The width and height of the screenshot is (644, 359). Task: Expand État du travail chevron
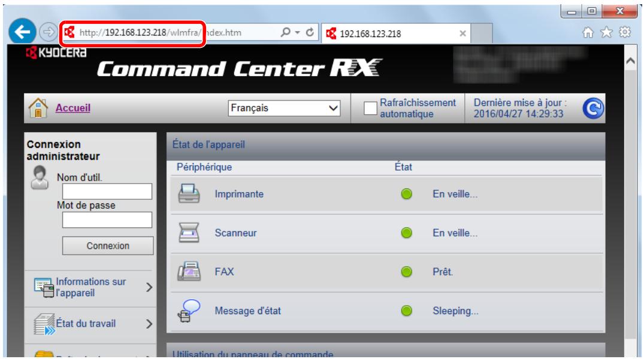point(149,324)
